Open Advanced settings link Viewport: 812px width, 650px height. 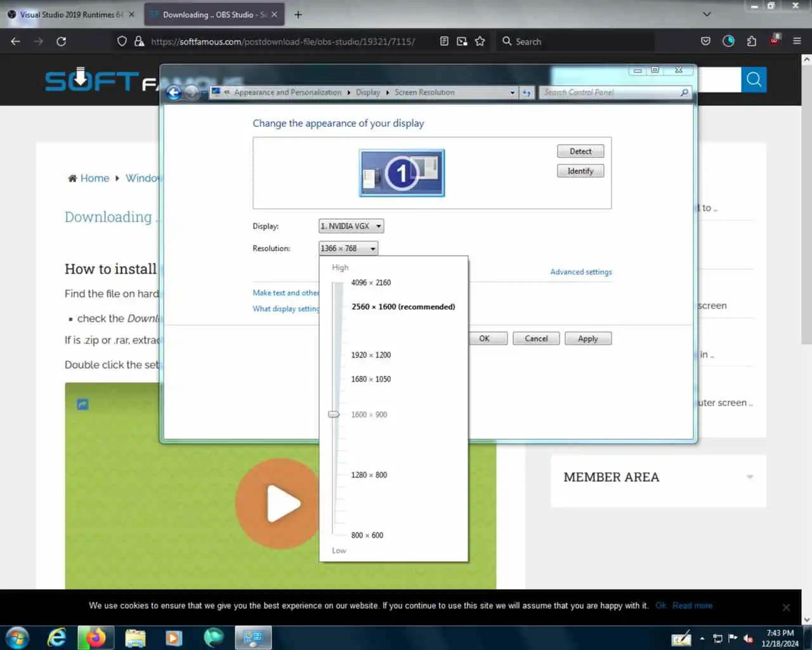[x=581, y=272]
